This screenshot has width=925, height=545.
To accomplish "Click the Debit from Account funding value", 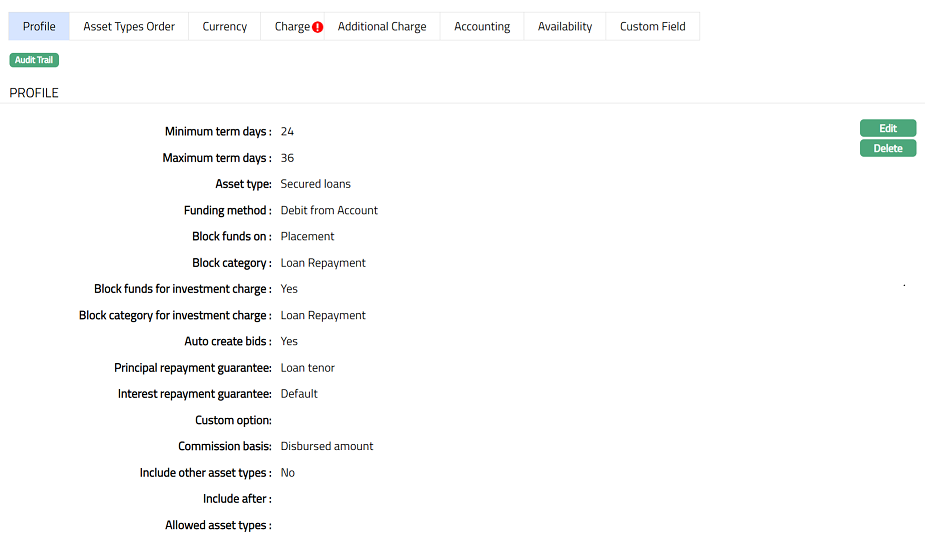I will [329, 211].
